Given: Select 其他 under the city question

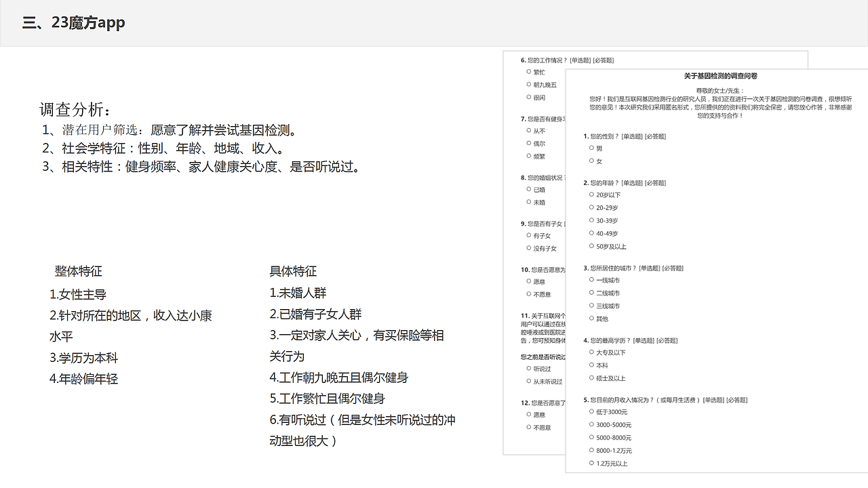Looking at the screenshot, I should click(591, 319).
